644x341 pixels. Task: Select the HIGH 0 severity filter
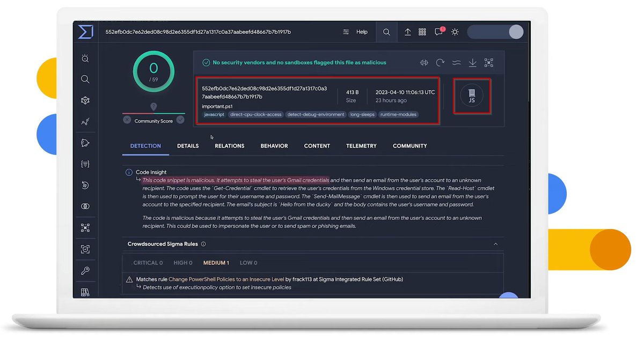(183, 263)
